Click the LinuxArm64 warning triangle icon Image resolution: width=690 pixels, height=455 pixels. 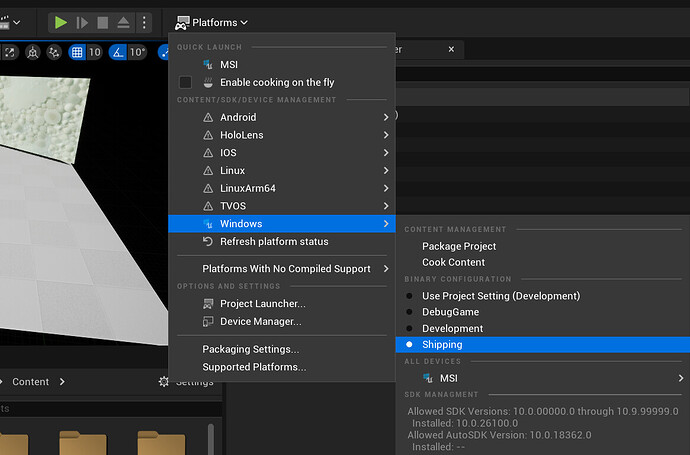[208, 188]
